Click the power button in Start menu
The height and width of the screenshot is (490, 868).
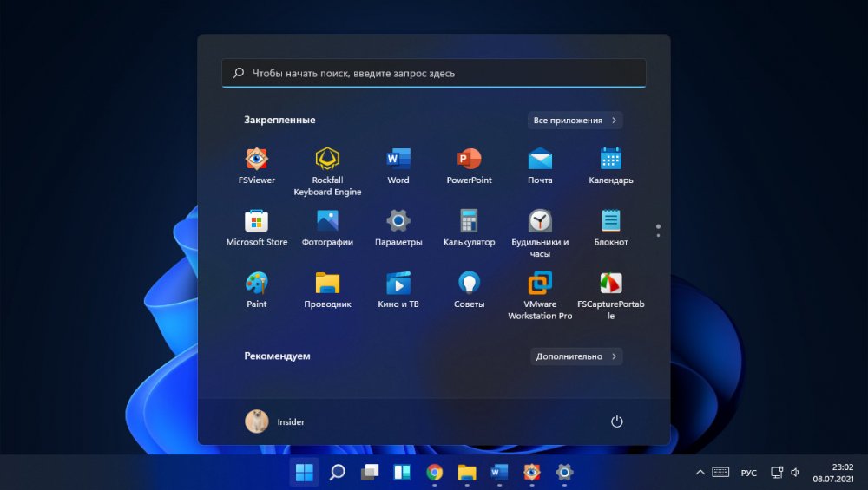[616, 421]
